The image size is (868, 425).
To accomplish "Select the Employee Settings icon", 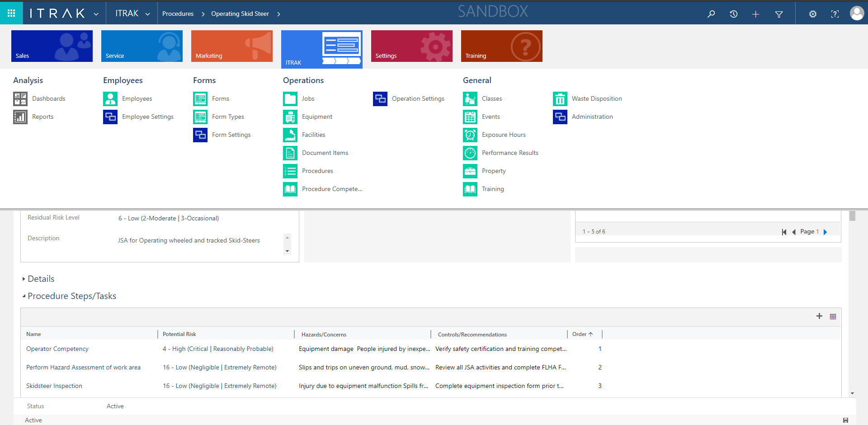I will click(x=110, y=117).
